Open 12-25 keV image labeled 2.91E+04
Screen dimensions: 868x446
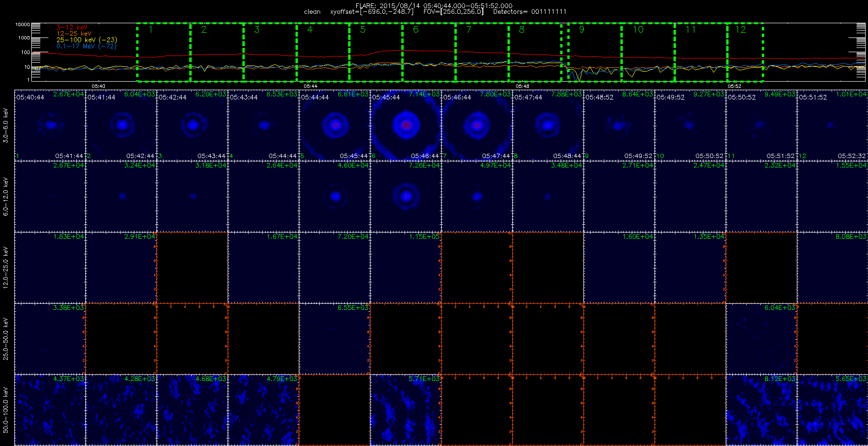[121, 268]
